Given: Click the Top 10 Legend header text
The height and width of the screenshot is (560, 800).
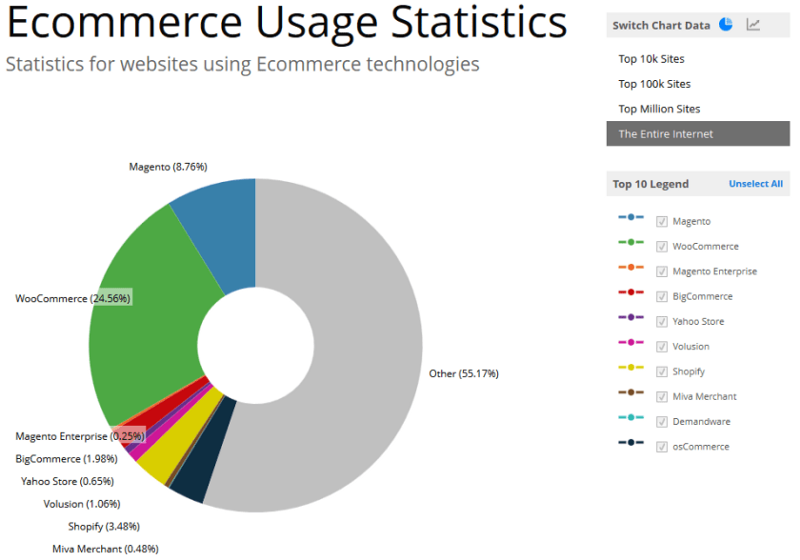Looking at the screenshot, I should 651,184.
